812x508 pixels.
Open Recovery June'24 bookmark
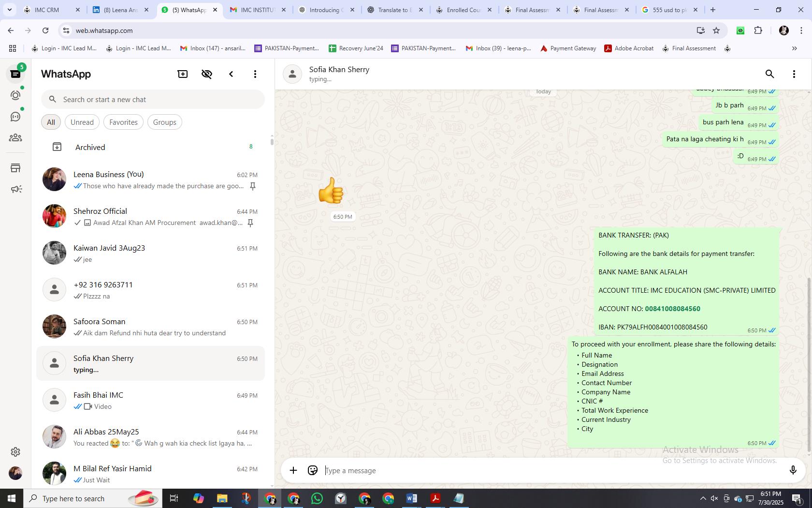click(356, 48)
